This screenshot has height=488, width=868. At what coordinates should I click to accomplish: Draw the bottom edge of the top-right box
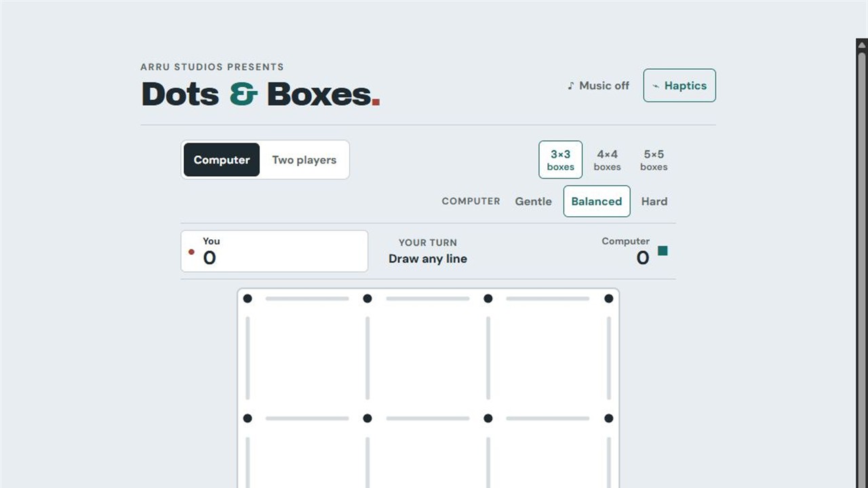pyautogui.click(x=548, y=418)
